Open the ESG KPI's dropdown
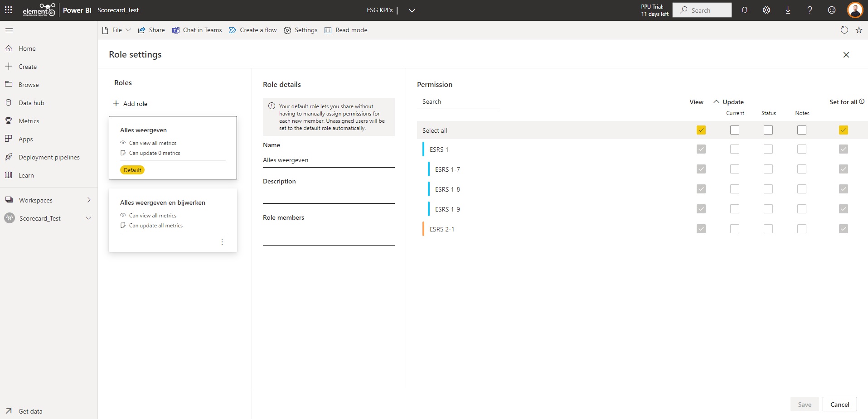Image resolution: width=868 pixels, height=419 pixels. pos(412,10)
